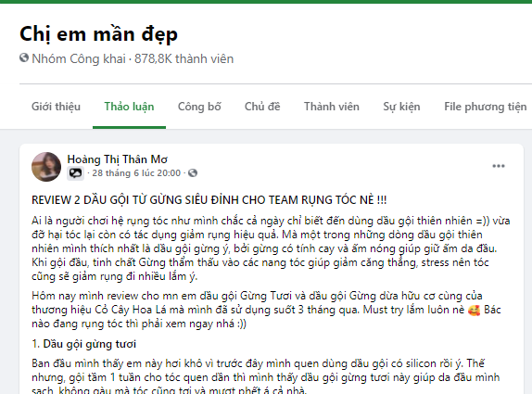Open the Thành viên tab

tap(332, 107)
